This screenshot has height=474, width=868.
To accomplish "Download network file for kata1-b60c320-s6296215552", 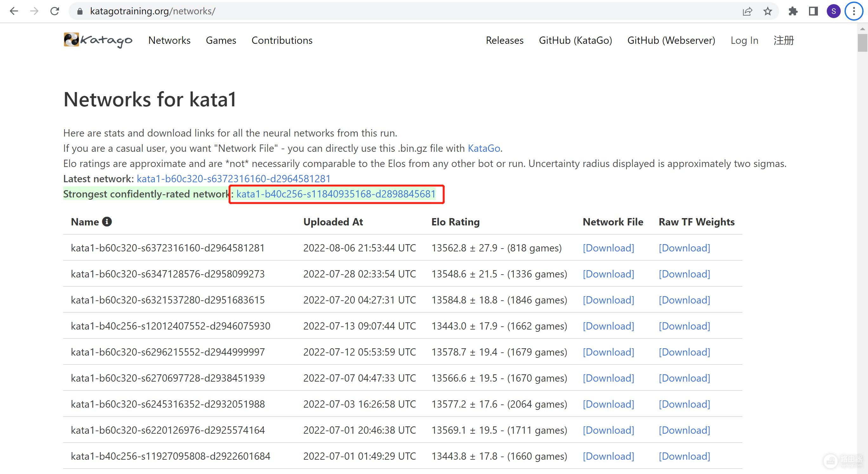I will click(608, 352).
